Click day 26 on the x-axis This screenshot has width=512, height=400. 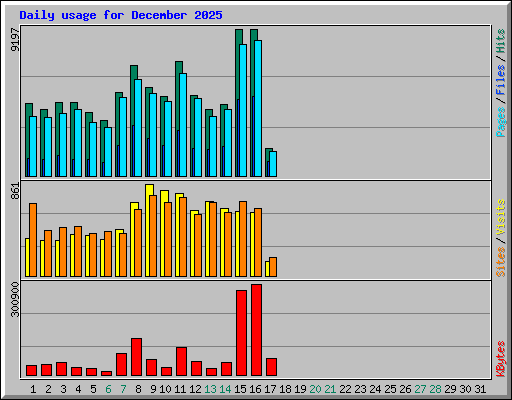tap(405, 389)
